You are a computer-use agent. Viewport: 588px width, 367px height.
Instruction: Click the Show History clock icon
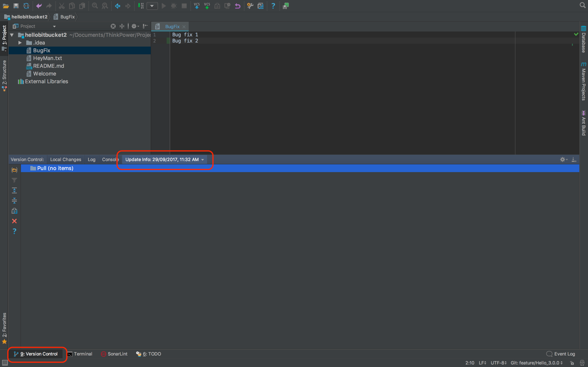pyautogui.click(x=227, y=6)
